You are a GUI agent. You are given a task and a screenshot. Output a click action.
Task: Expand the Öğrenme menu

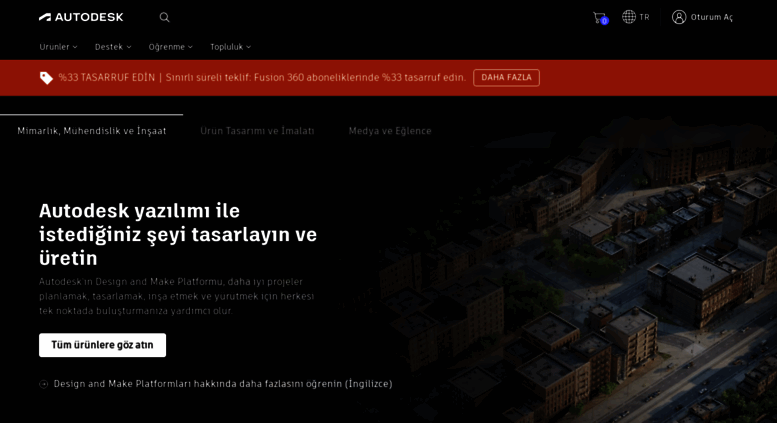click(170, 47)
